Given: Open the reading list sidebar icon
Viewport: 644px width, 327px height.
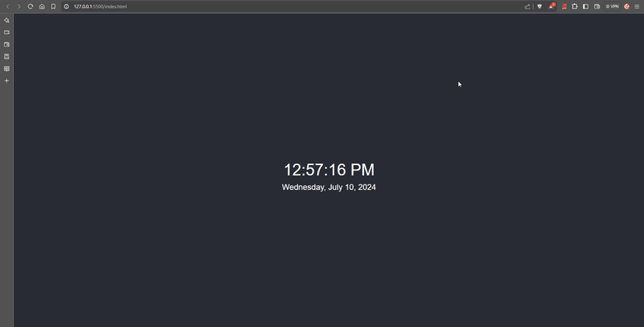Looking at the screenshot, I should pos(6,69).
